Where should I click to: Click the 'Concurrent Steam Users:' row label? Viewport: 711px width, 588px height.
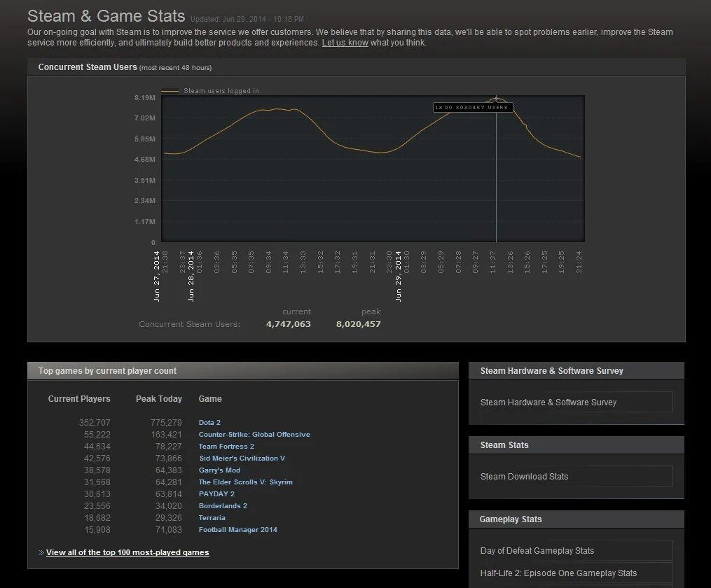click(190, 324)
